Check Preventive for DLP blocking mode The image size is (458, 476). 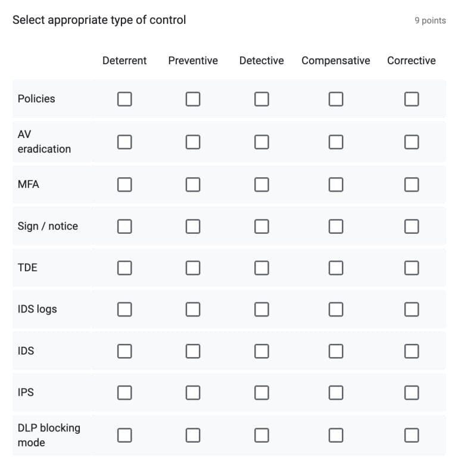pyautogui.click(x=193, y=436)
